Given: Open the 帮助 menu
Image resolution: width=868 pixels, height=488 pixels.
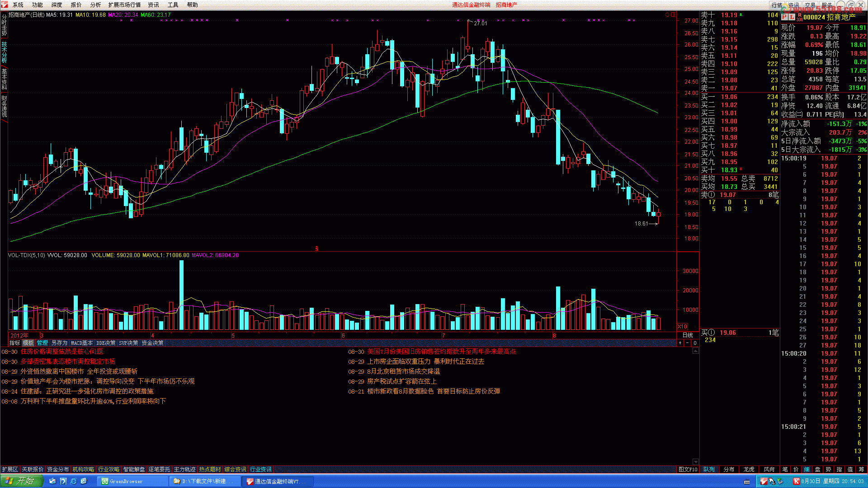Looking at the screenshot, I should 193,5.
